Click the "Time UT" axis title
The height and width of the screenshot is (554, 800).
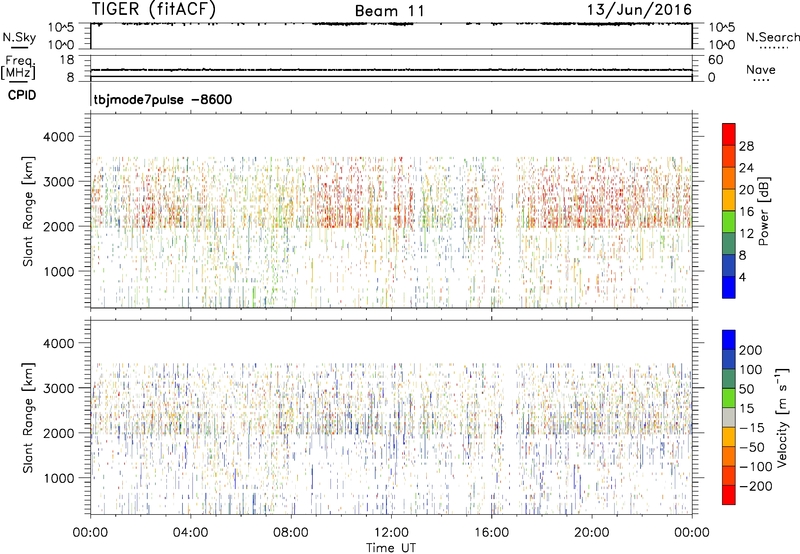click(x=391, y=548)
